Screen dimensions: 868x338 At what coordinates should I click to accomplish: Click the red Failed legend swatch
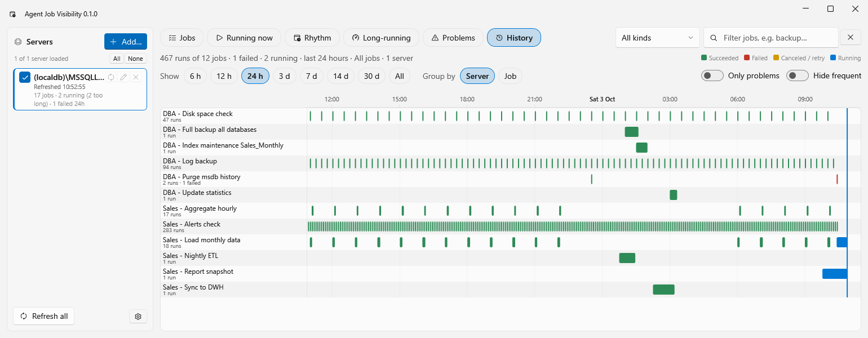[x=747, y=58]
